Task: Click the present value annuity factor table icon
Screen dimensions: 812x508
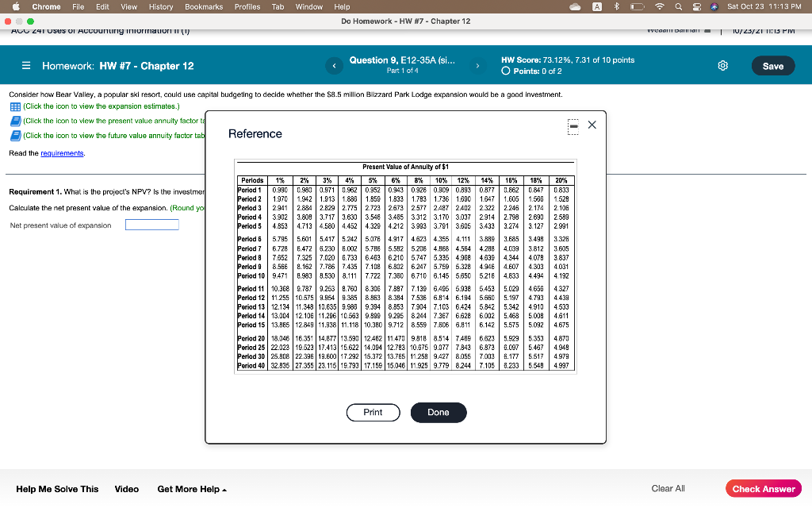Action: [x=14, y=121]
